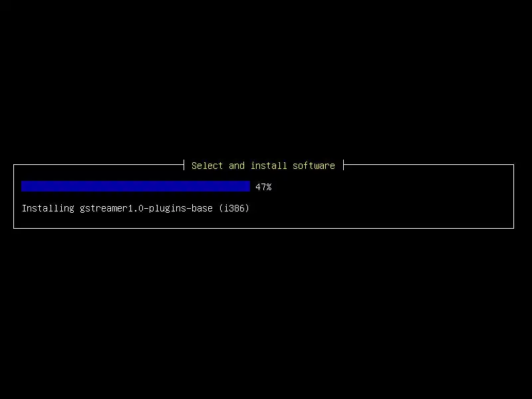Click the "Select and install software" dialog title

click(x=263, y=166)
